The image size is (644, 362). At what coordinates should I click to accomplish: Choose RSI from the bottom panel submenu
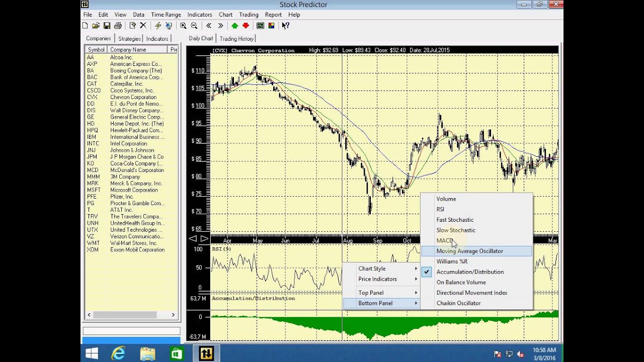coord(476,209)
